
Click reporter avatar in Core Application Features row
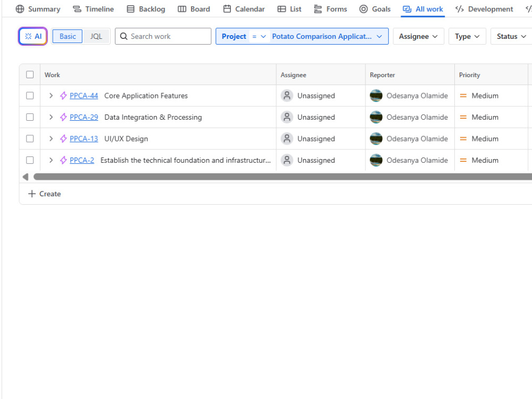pos(376,96)
